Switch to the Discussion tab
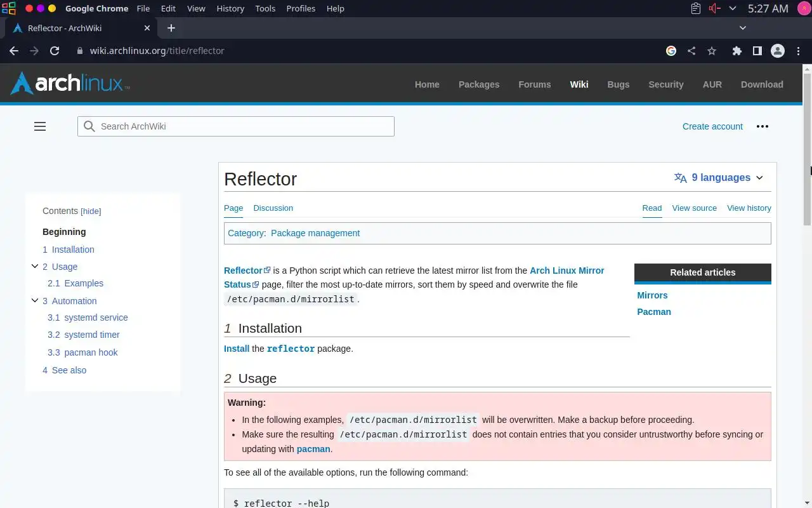The height and width of the screenshot is (508, 812). click(273, 208)
